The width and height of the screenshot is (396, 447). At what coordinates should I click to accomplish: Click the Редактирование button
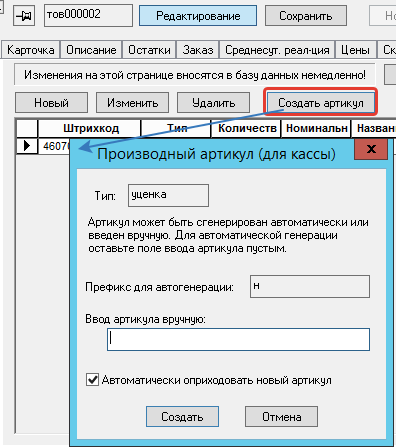coord(198,15)
